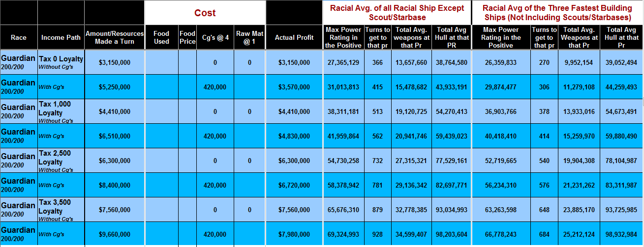Click the Food Used header cell
The width and height of the screenshot is (644, 247).
[x=161, y=37]
